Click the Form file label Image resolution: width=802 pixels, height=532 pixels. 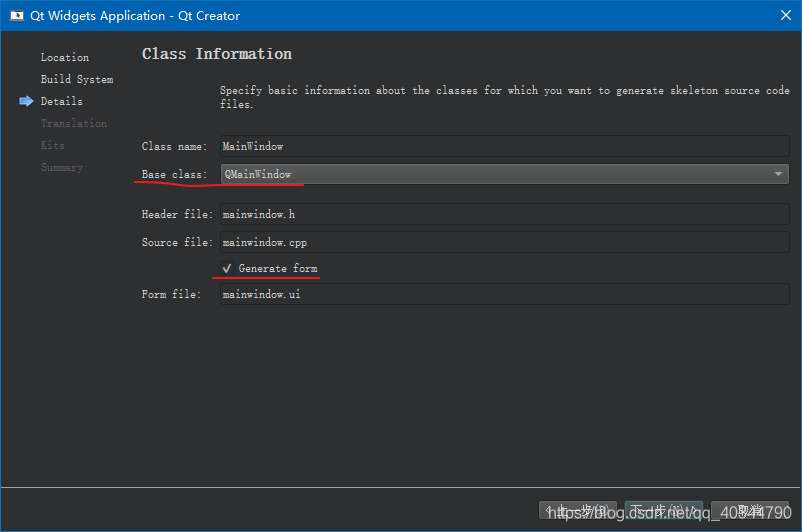171,294
